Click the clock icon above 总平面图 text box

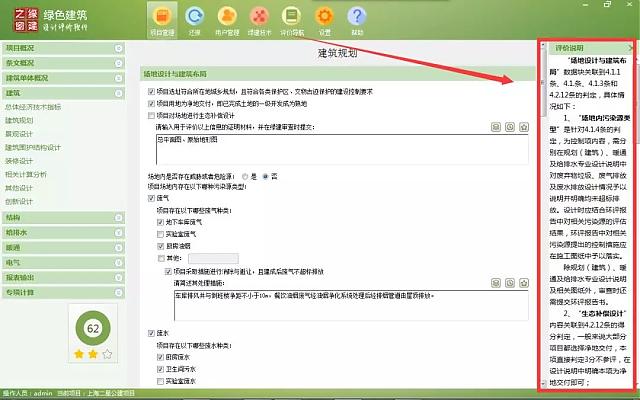pos(510,127)
